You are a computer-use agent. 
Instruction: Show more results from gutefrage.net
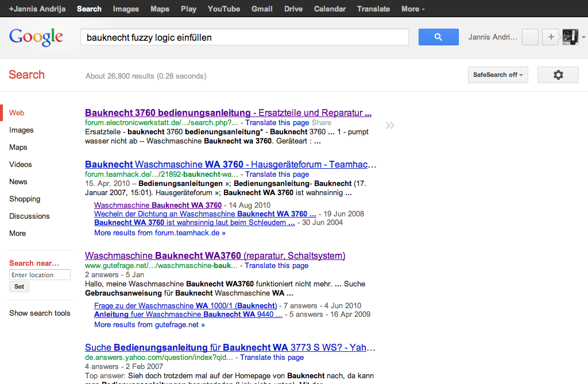(149, 325)
